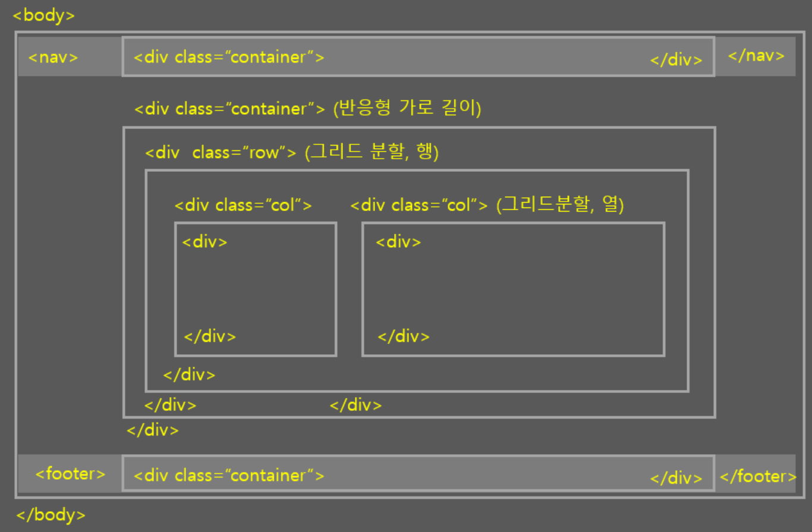Click the <footer> opening tag text
This screenshot has height=532, width=812.
(x=70, y=474)
